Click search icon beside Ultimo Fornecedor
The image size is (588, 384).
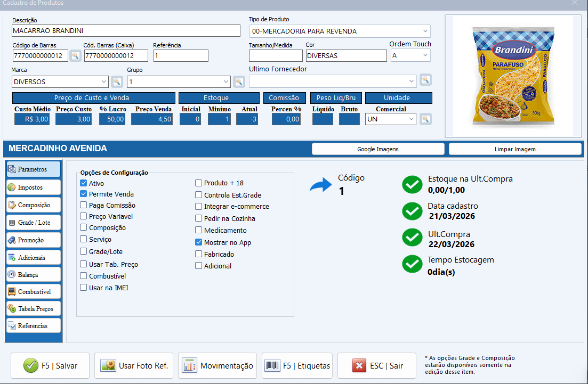(425, 80)
